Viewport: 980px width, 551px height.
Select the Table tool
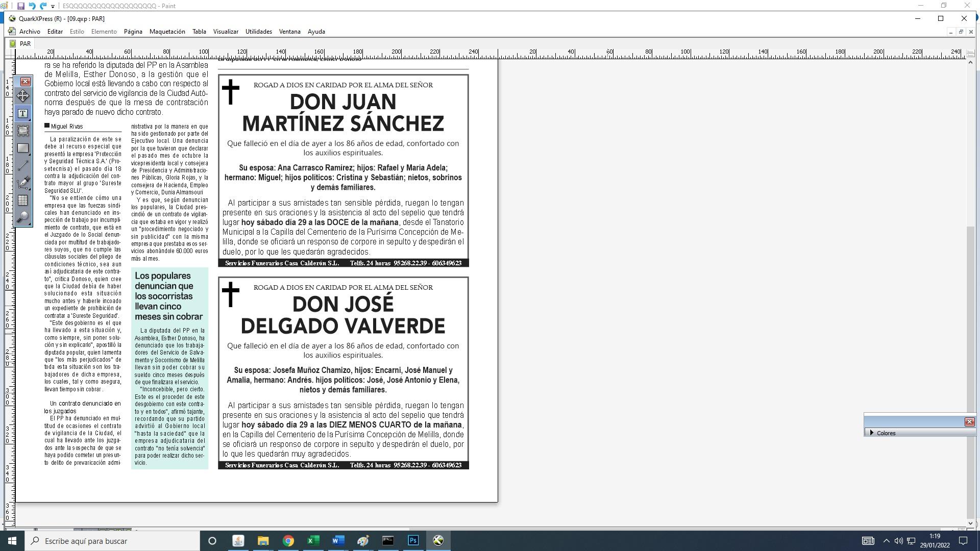(23, 200)
